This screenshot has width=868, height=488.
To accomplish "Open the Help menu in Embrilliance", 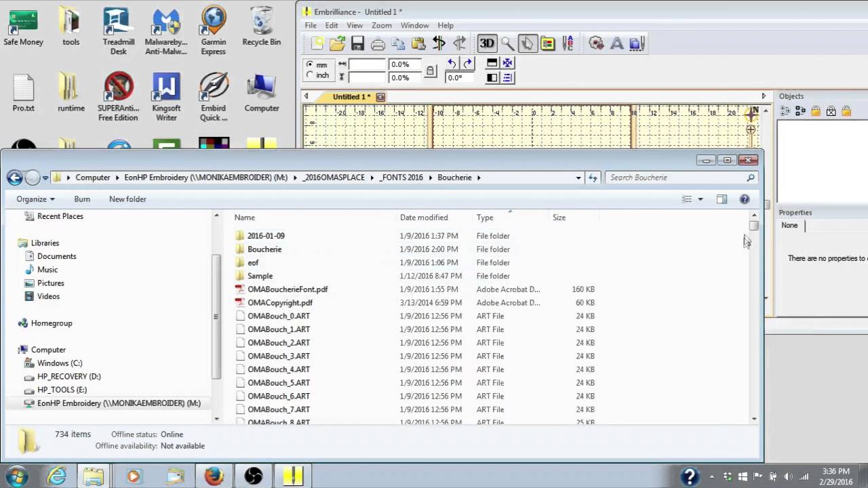I will [x=446, y=25].
